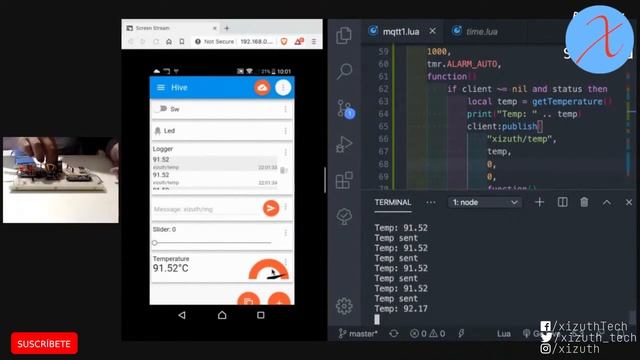This screenshot has height=360, width=640.
Task: Open the '1: node' terminal selector dropdown
Action: (484, 202)
